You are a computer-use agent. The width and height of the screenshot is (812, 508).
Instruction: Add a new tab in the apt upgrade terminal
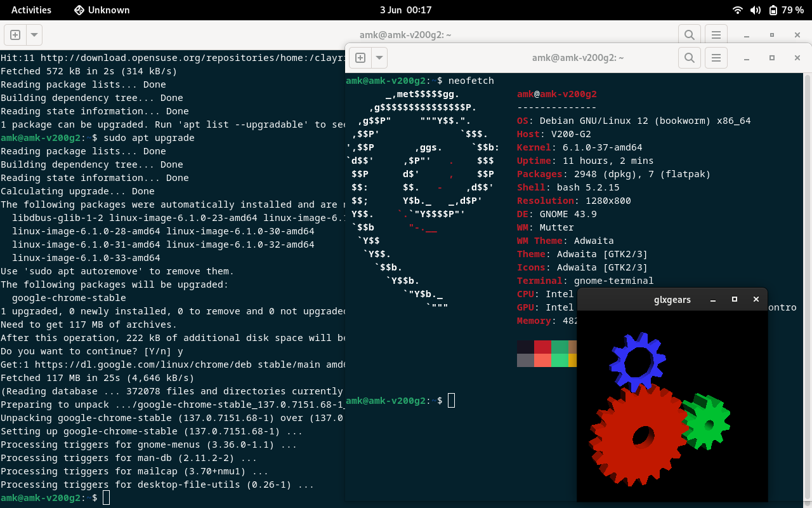15,35
